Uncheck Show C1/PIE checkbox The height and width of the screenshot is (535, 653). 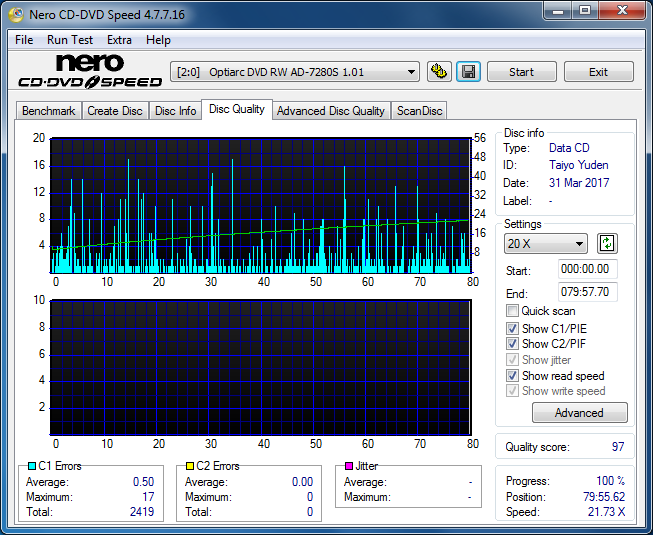click(512, 328)
